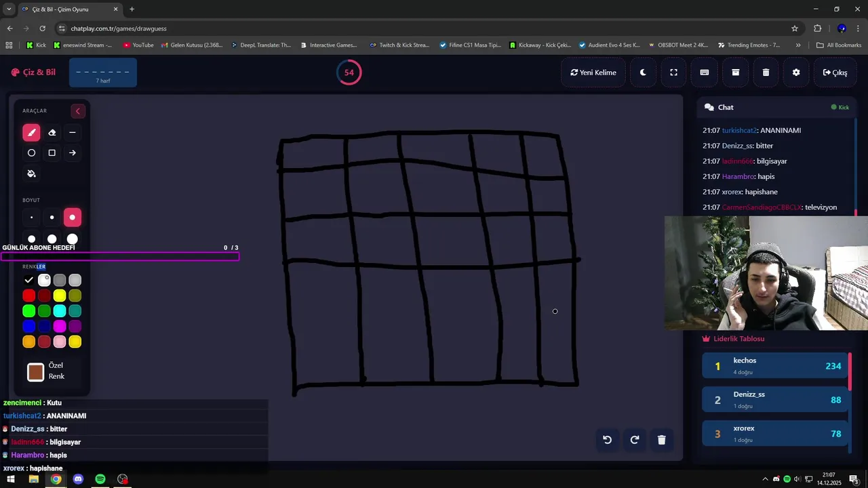The image size is (868, 488).
Task: Open Discord from the taskbar
Action: (x=78, y=479)
